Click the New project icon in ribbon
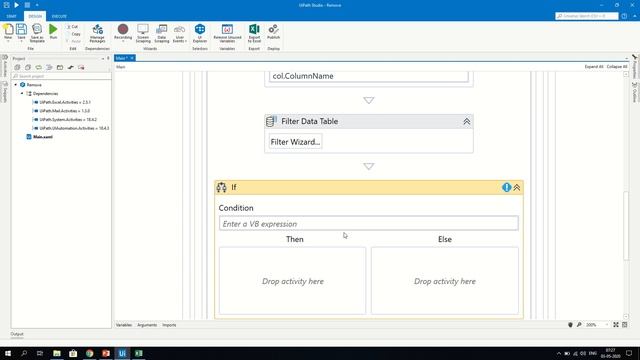 pos(8,33)
